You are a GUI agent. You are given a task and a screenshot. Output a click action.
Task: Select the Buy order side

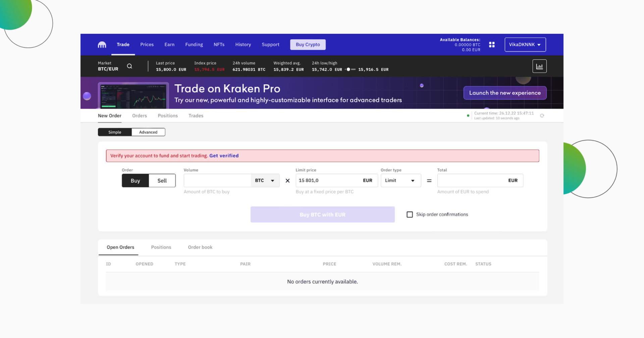coord(135,180)
